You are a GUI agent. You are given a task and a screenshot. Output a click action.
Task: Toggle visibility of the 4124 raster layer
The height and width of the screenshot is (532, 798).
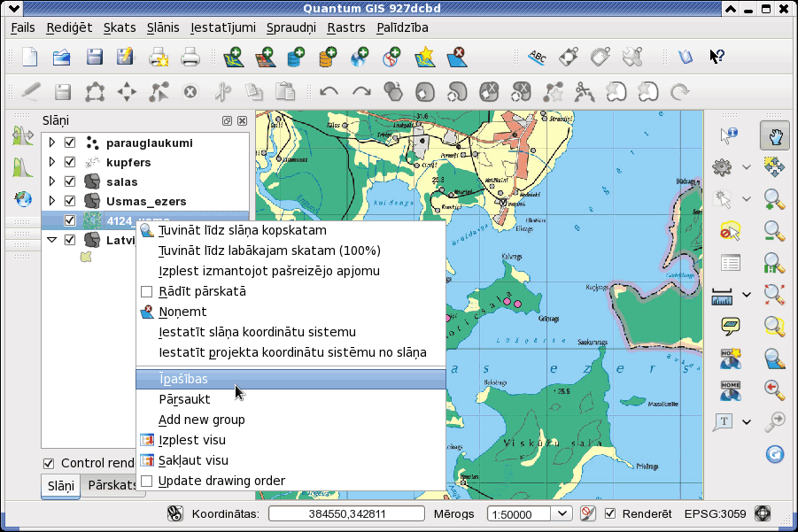[x=70, y=220]
